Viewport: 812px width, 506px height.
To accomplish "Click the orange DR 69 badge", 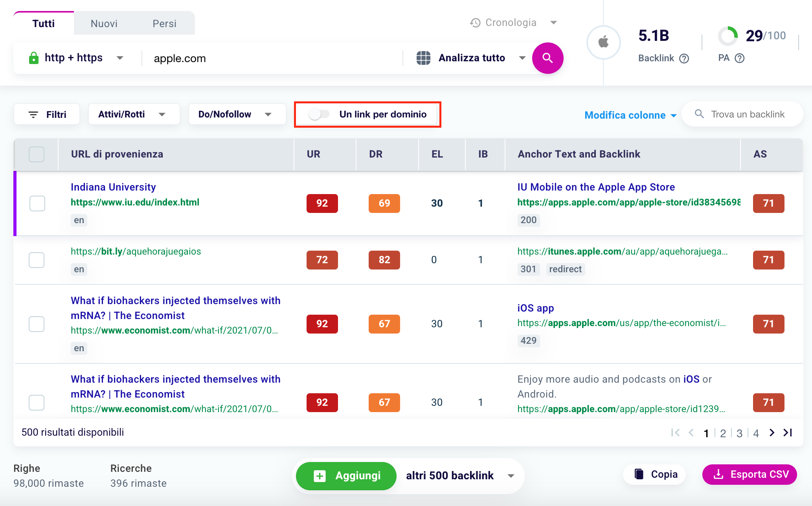I will [384, 203].
